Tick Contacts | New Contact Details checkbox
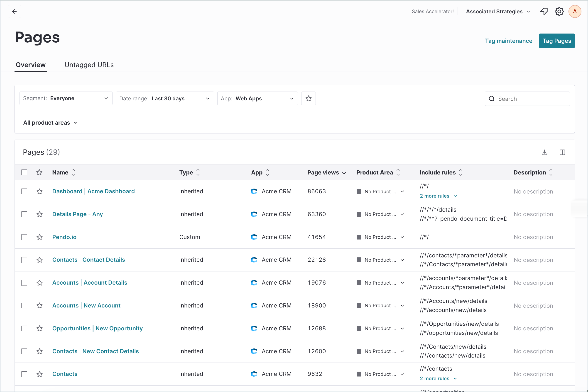Screen dimensions: 588x392 [x=24, y=351]
